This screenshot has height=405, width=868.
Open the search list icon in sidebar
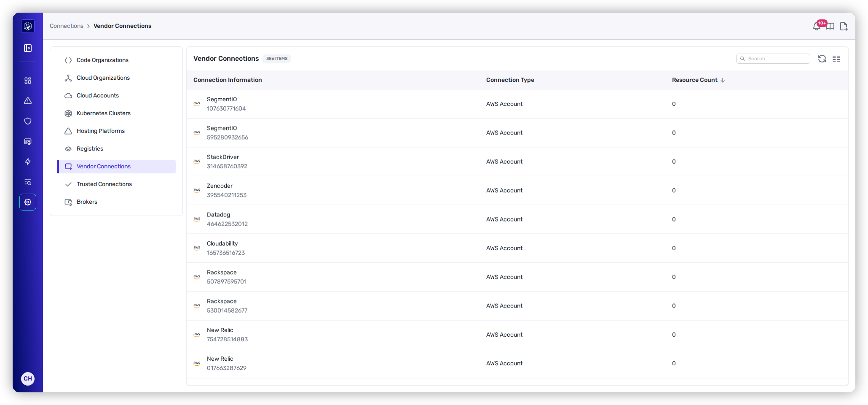(x=28, y=182)
